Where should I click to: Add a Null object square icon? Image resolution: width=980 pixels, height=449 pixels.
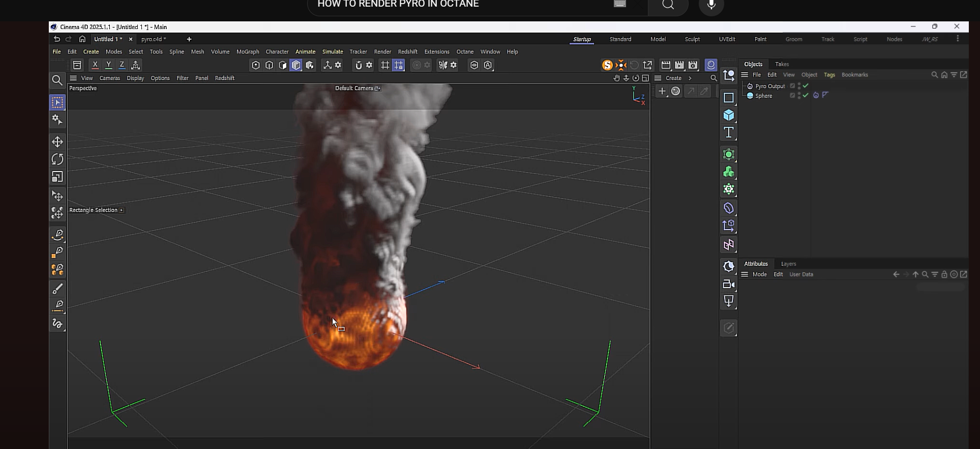coord(729,98)
